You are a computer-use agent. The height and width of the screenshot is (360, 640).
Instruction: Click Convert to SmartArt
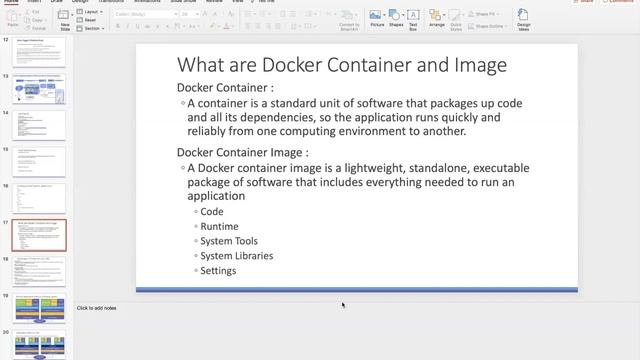(x=349, y=20)
